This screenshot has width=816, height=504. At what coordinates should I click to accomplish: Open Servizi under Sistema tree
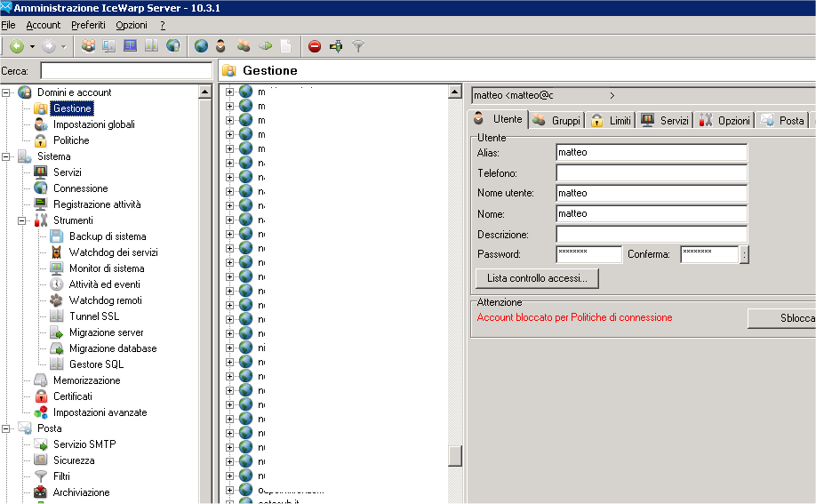[x=68, y=172]
